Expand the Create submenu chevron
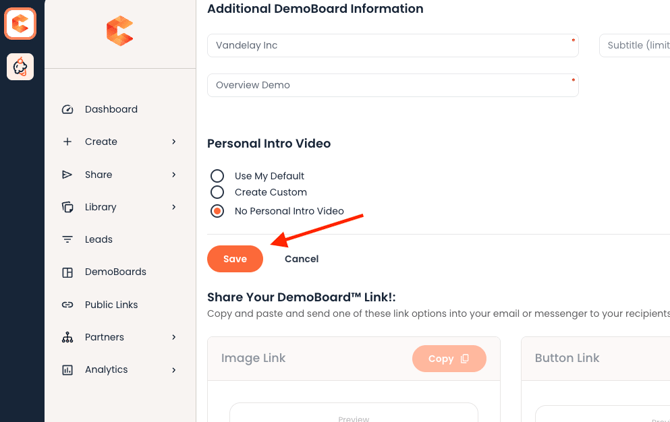This screenshot has height=422, width=670. tap(174, 142)
